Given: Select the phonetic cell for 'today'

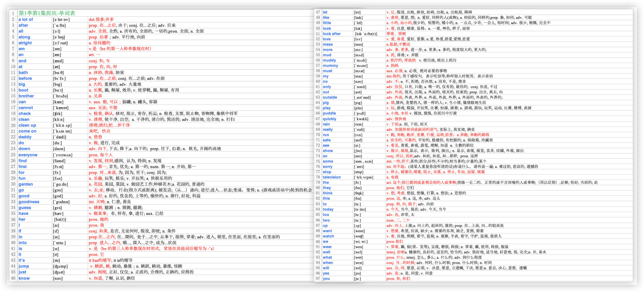Looking at the screenshot, I should [360, 210].
